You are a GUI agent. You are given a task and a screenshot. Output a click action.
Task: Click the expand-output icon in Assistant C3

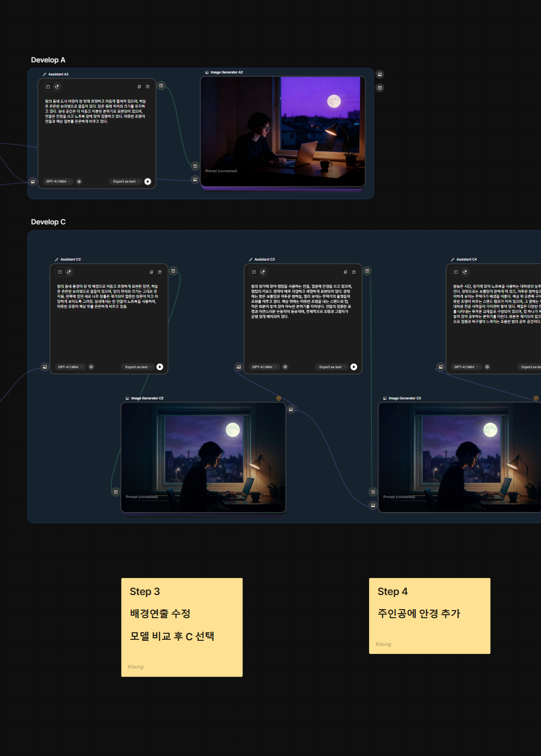pyautogui.click(x=354, y=272)
